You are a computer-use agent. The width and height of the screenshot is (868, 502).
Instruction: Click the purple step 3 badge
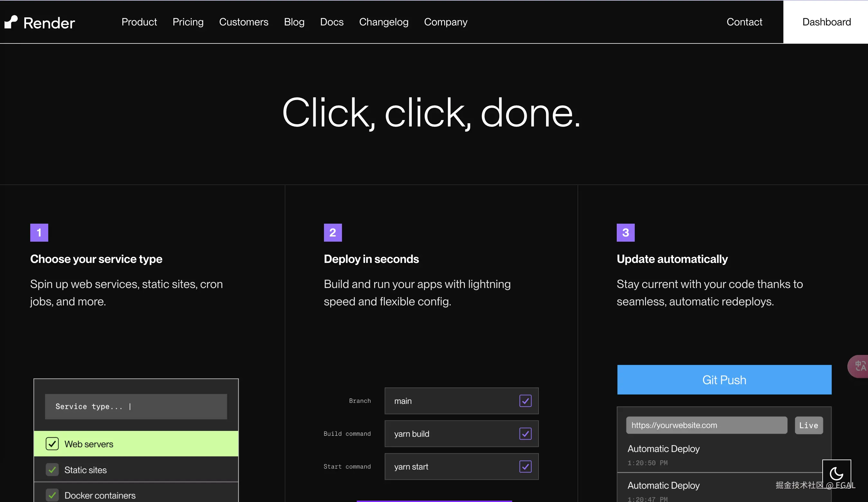[x=625, y=233]
